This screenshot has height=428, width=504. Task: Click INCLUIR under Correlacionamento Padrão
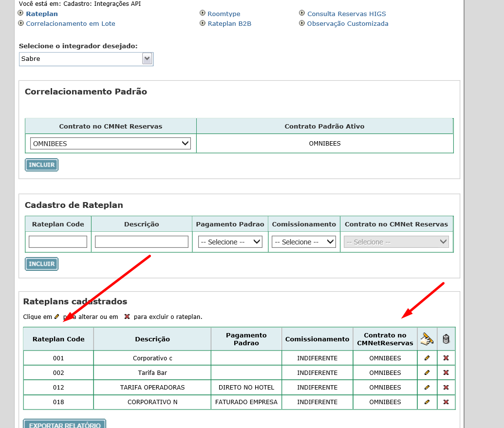(x=42, y=165)
